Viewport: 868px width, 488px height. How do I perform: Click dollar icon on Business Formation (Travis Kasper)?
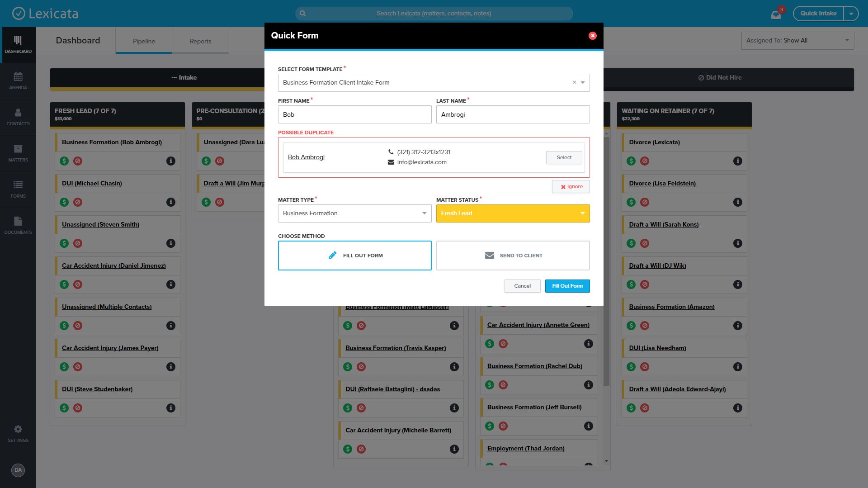click(348, 367)
